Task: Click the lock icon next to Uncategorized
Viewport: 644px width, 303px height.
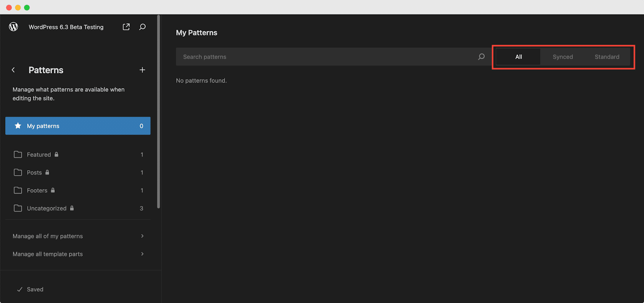Action: pos(72,208)
